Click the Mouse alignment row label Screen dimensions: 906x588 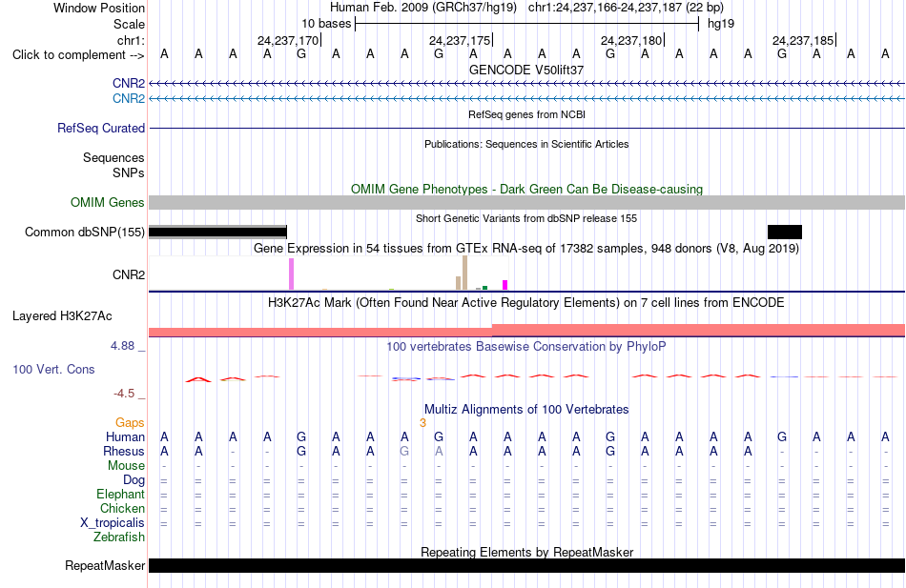click(126, 466)
